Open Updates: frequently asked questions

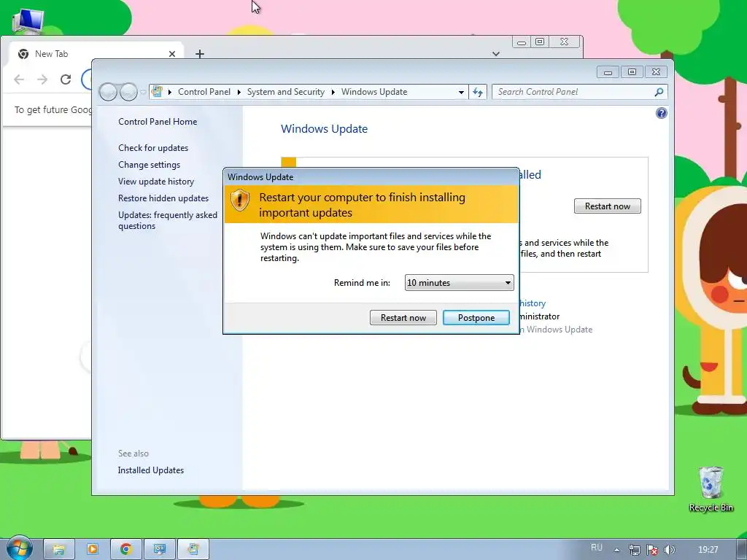pos(168,220)
